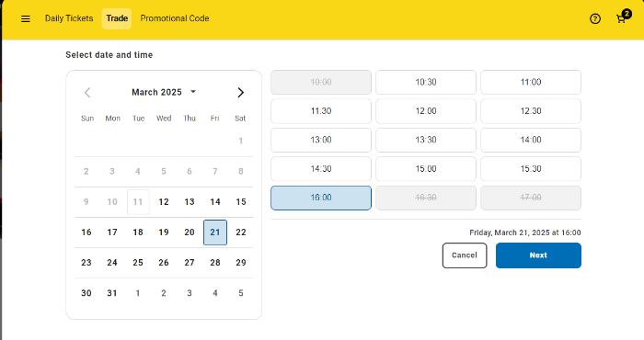
Task: Click today's outlined date 11
Action: coord(138,202)
